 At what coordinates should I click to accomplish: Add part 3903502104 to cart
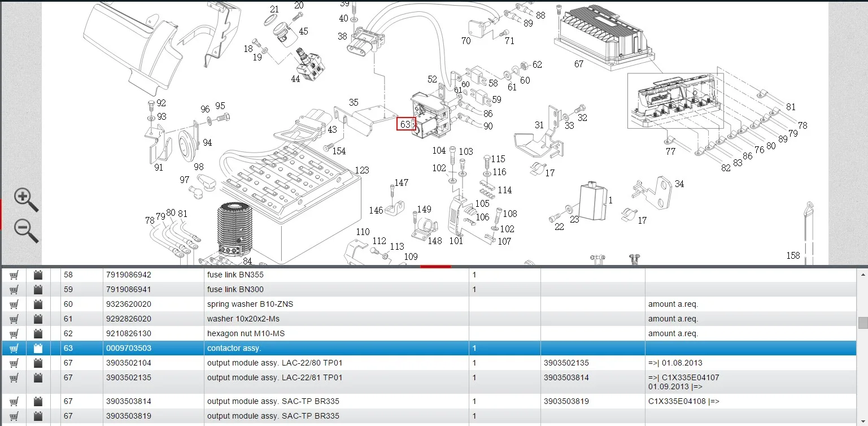[14, 363]
